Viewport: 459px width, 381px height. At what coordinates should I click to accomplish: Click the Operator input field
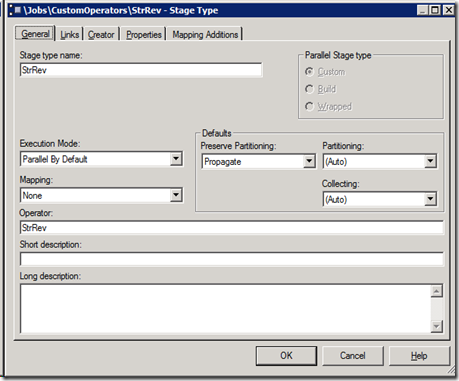click(232, 228)
